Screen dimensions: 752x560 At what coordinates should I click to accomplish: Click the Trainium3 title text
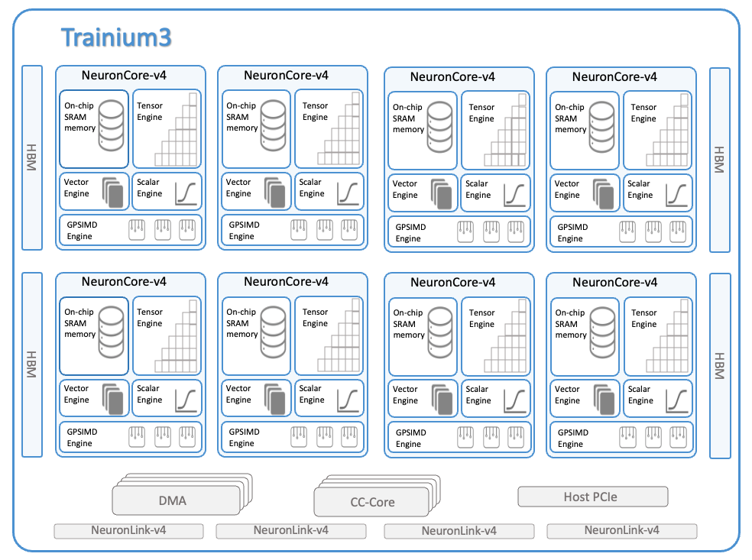pyautogui.click(x=116, y=37)
